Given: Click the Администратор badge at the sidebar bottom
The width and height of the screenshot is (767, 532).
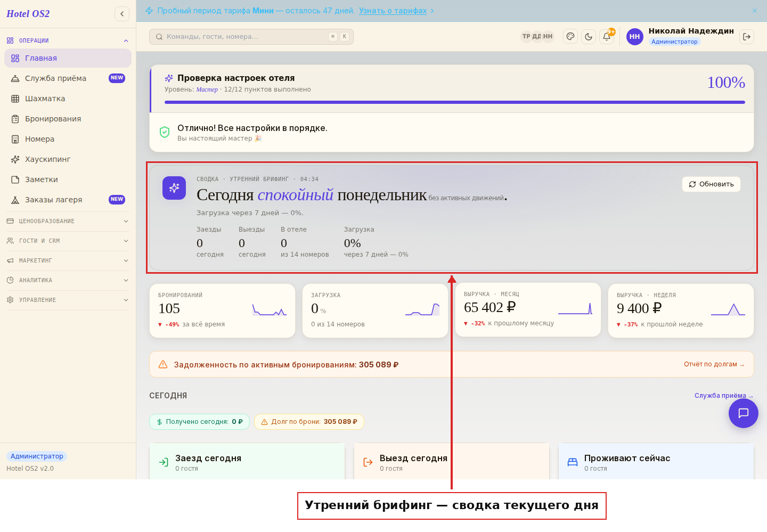Looking at the screenshot, I should (37, 456).
